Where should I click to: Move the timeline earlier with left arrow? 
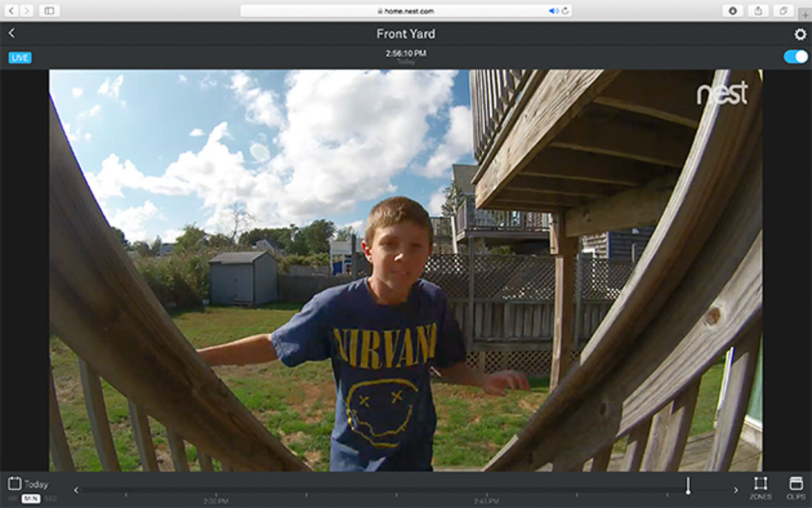[76, 490]
